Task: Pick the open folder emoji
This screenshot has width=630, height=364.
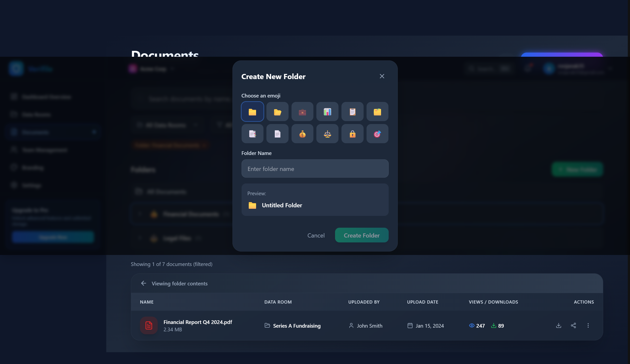Action: pyautogui.click(x=277, y=112)
